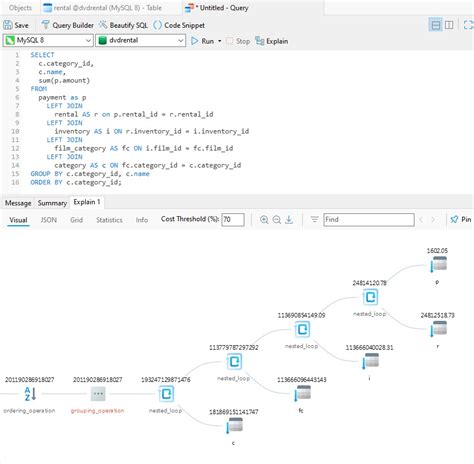Zoom in on the explain diagram

click(x=264, y=219)
